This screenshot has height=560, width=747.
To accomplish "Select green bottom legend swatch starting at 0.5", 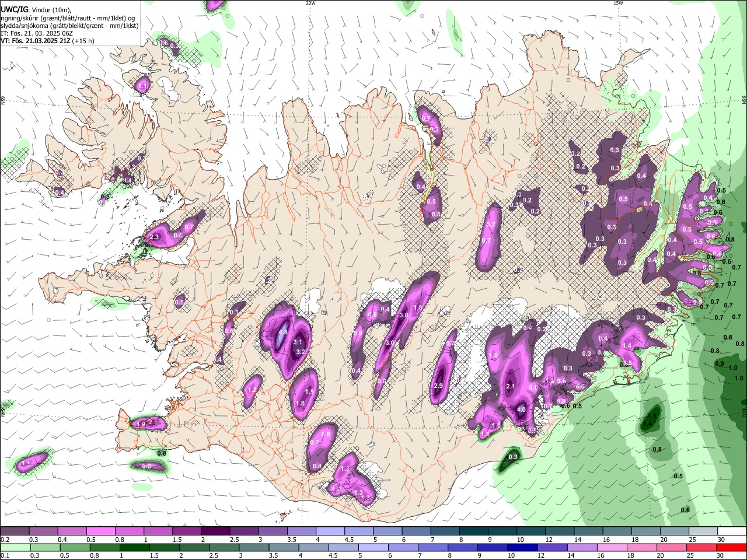I will (74, 547).
